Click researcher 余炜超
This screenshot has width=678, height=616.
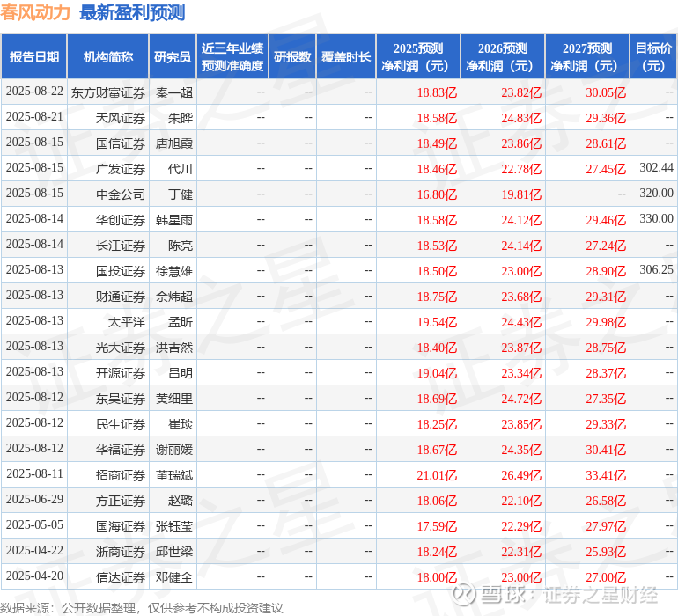tap(174, 297)
